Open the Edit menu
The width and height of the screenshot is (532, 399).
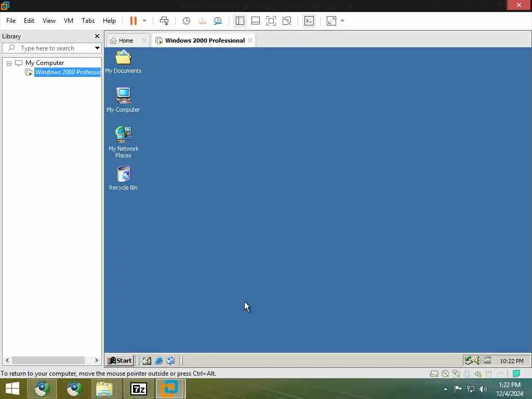point(29,21)
